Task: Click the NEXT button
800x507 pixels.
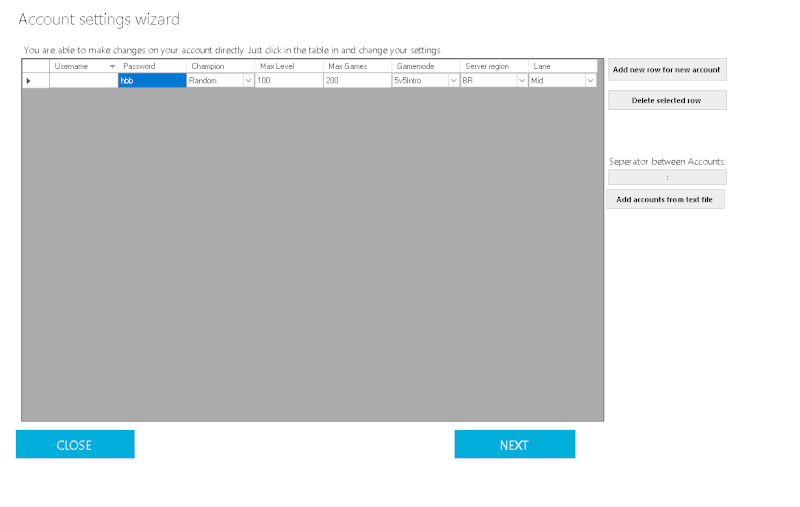Action: (515, 444)
